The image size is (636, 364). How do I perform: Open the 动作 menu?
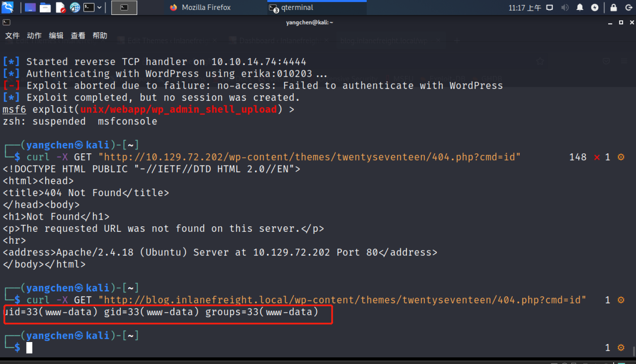click(x=34, y=36)
